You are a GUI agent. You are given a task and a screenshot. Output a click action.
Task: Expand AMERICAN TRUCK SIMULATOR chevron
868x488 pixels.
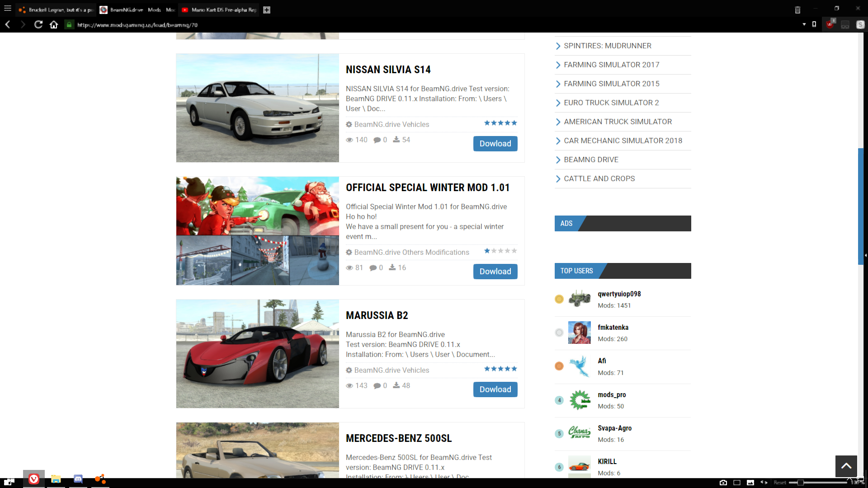point(558,122)
